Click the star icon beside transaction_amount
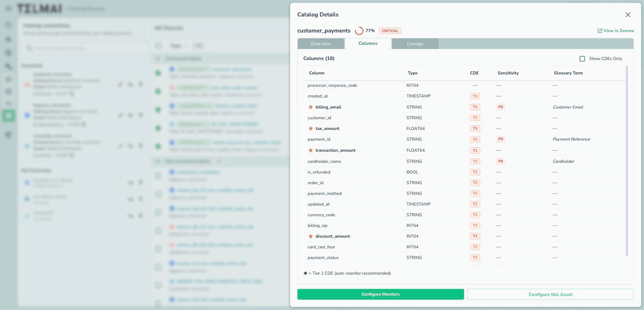The height and width of the screenshot is (310, 644). click(310, 150)
